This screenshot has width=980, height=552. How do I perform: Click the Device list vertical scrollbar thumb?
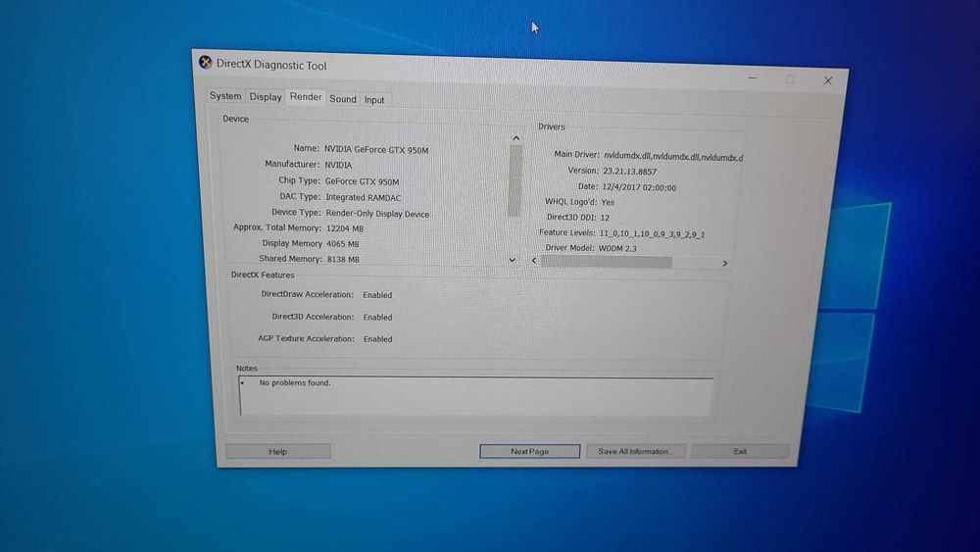515,180
